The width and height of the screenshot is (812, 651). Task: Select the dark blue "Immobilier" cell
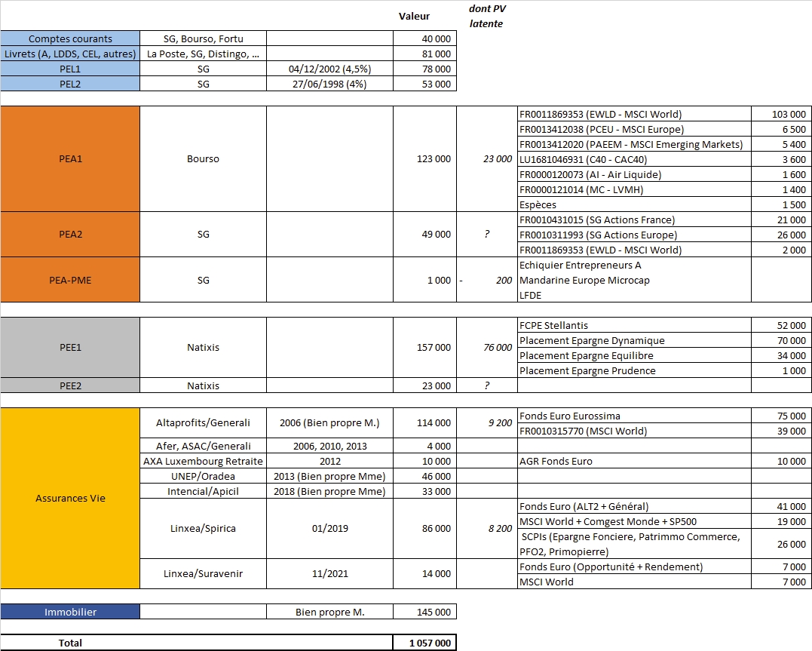[70, 612]
